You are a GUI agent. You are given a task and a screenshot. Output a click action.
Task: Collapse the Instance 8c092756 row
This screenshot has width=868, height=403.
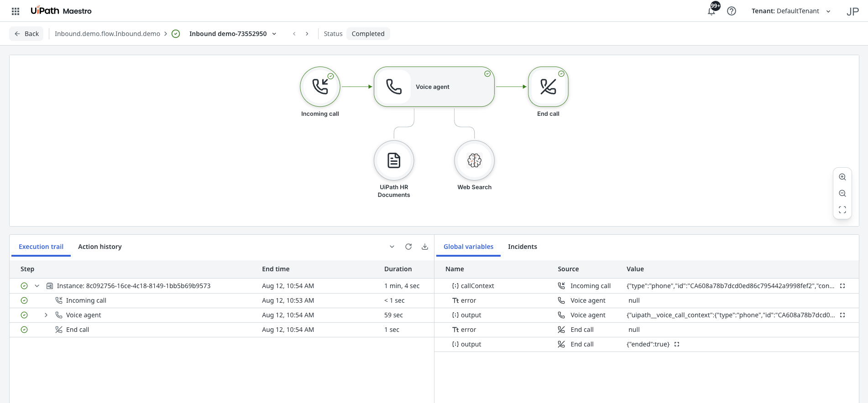point(37,286)
